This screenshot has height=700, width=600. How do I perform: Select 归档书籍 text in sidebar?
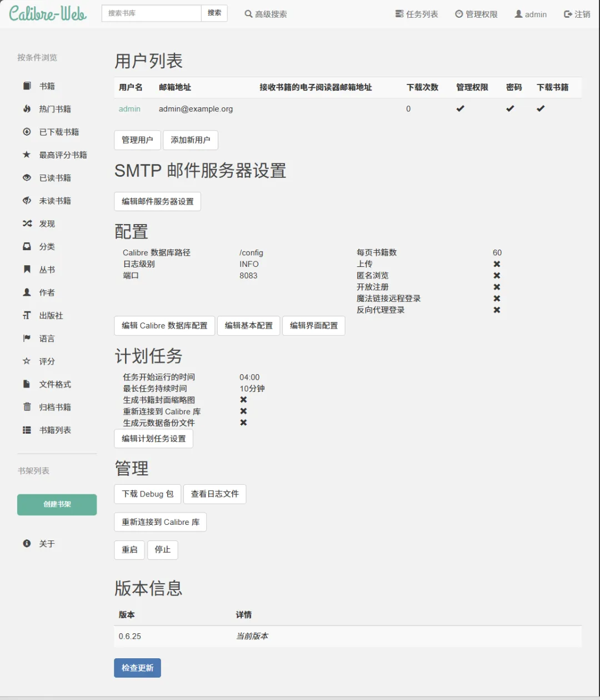coord(55,407)
